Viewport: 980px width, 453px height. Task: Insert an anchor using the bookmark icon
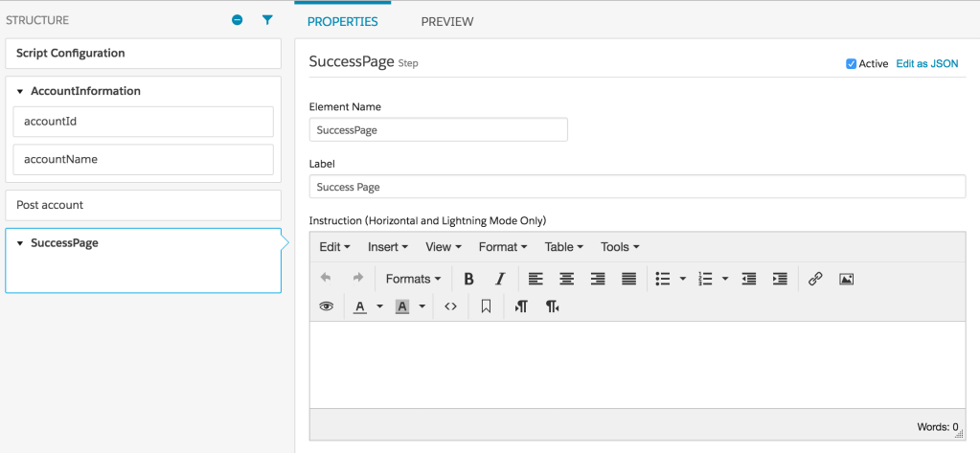486,306
